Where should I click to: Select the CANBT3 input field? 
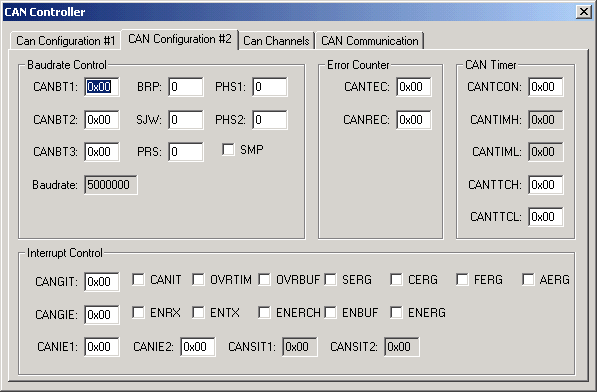[102, 152]
